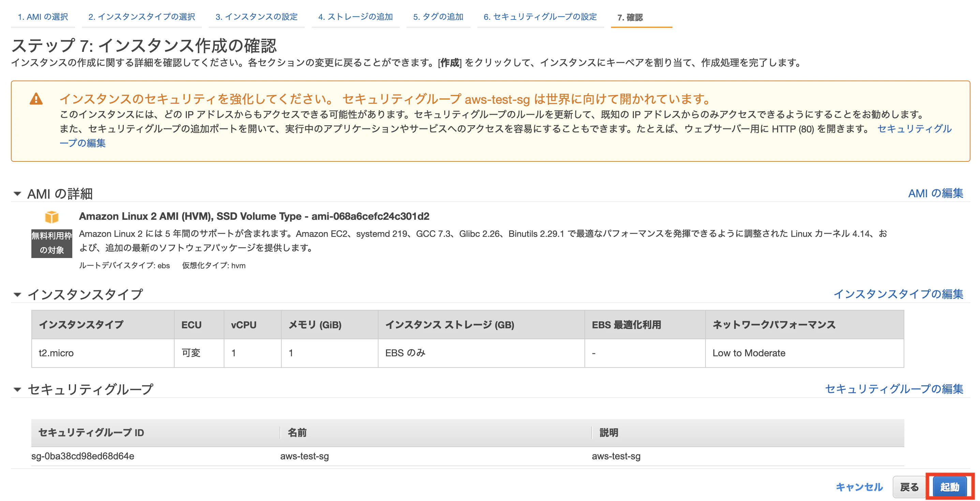Screen dimensions: 980x501
Task: Click the Low to Moderate cell
Action: point(804,353)
